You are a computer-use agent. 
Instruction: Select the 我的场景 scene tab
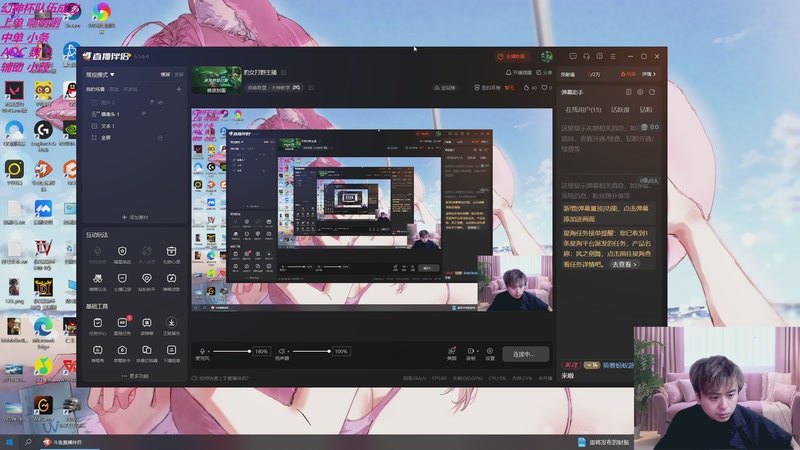point(95,89)
